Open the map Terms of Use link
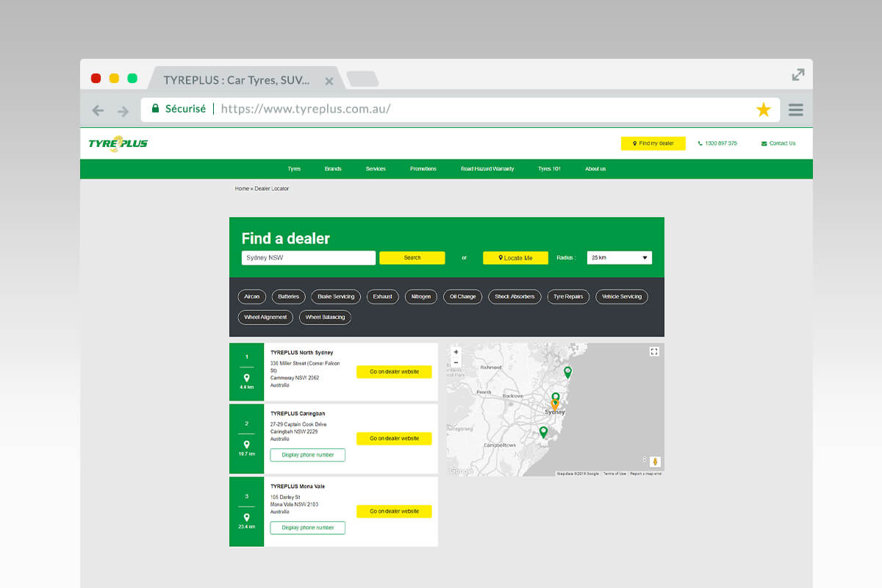 pyautogui.click(x=614, y=473)
